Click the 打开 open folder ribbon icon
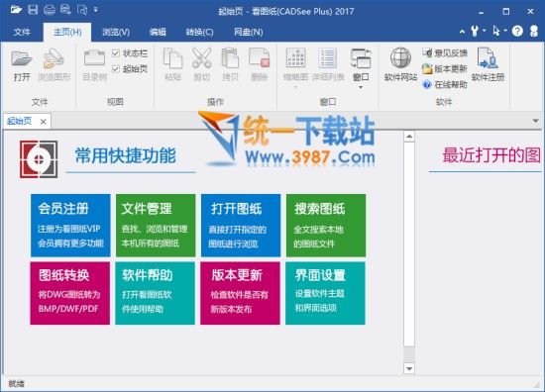Image resolution: width=545 pixels, height=392 pixels. pyautogui.click(x=22, y=58)
